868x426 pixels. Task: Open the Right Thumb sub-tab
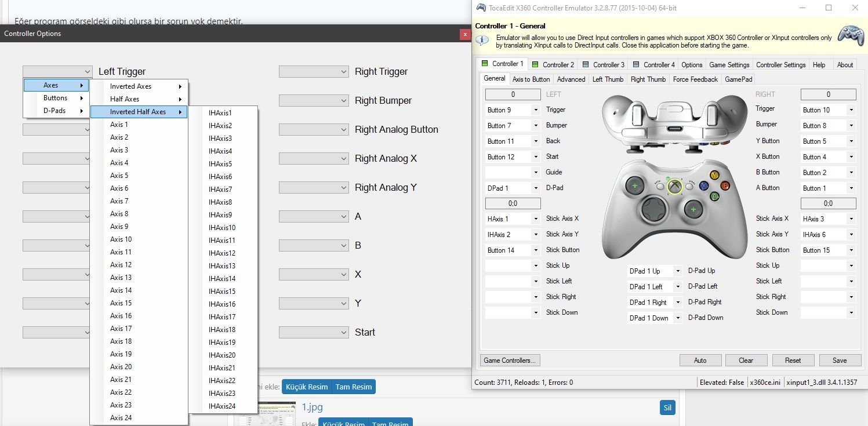coord(648,79)
